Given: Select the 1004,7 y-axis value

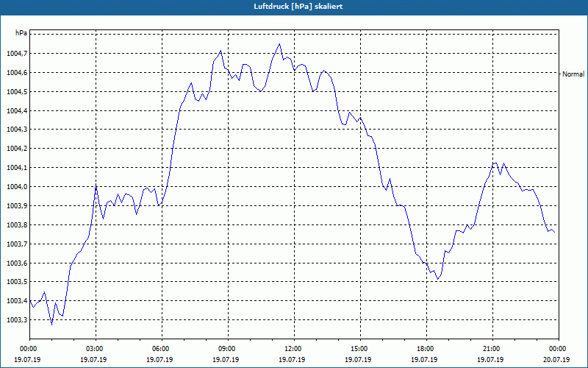Looking at the screenshot, I should [x=17, y=54].
